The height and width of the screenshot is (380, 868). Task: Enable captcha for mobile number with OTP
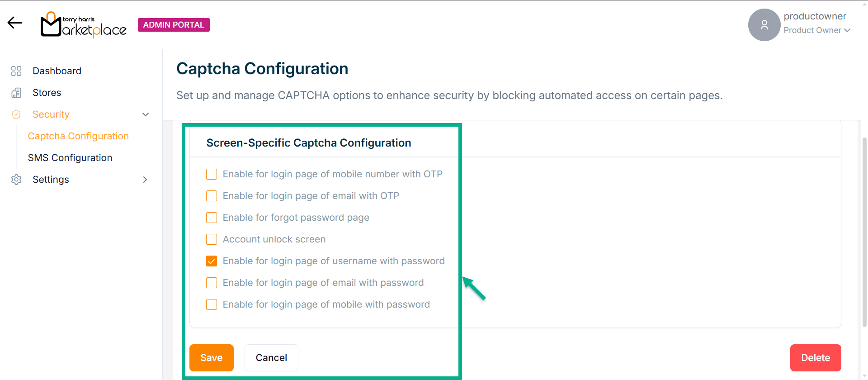(x=212, y=174)
